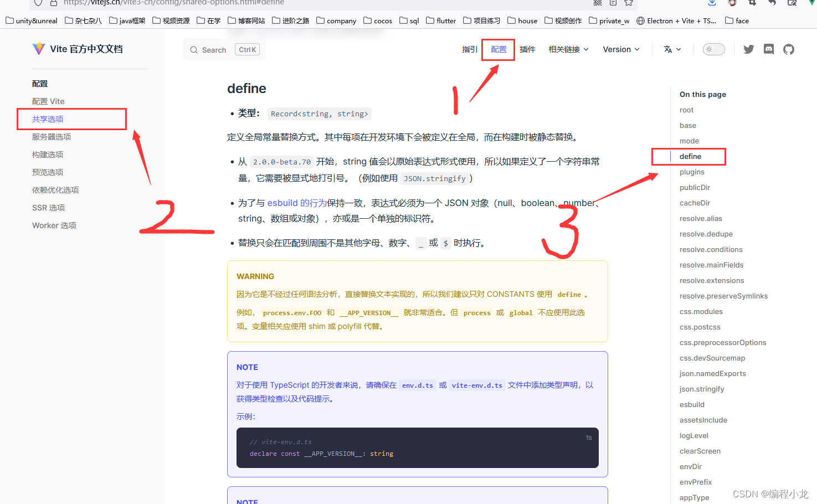Open 预览选项 in the sidebar
817x504 pixels.
48,172
